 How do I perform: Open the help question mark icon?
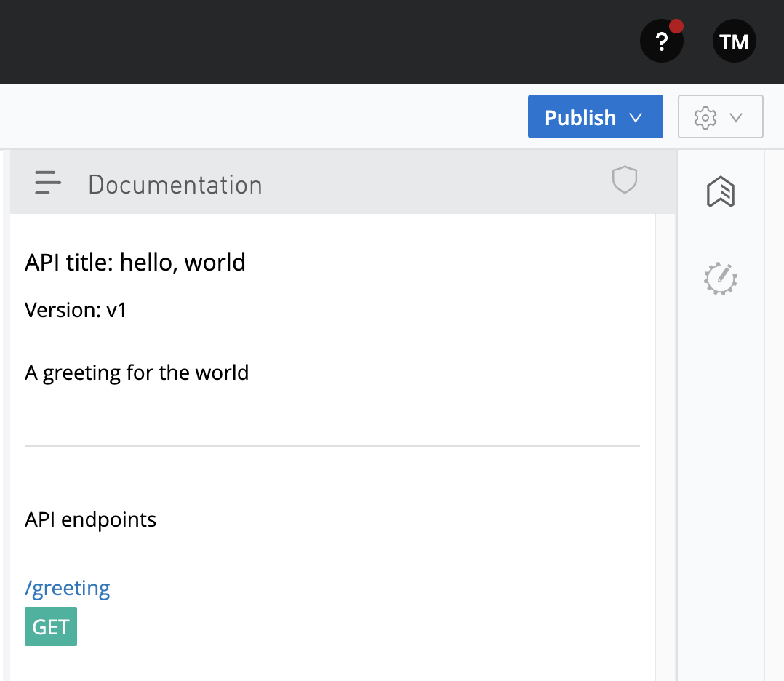(661, 42)
